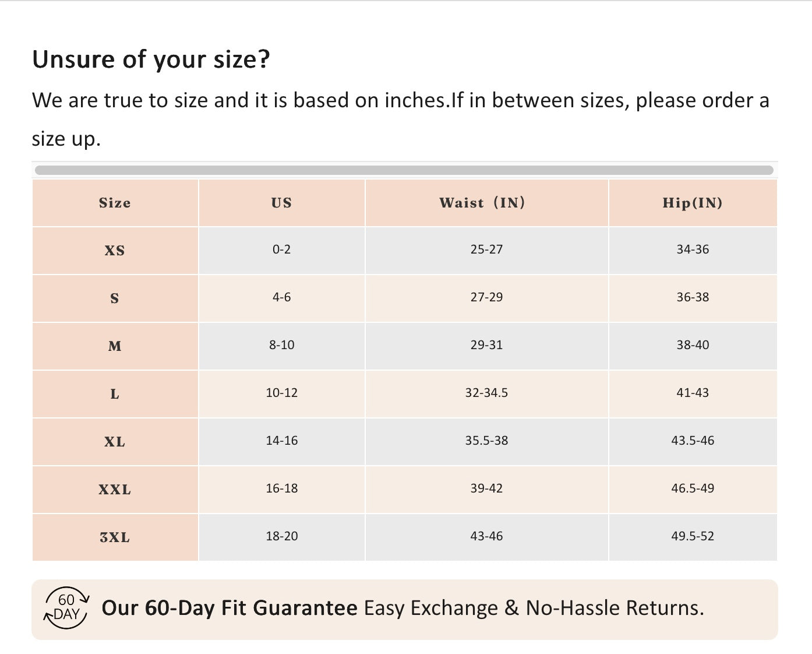Select the XXL size row label
Image resolution: width=812 pixels, height=654 pixels.
tap(115, 490)
